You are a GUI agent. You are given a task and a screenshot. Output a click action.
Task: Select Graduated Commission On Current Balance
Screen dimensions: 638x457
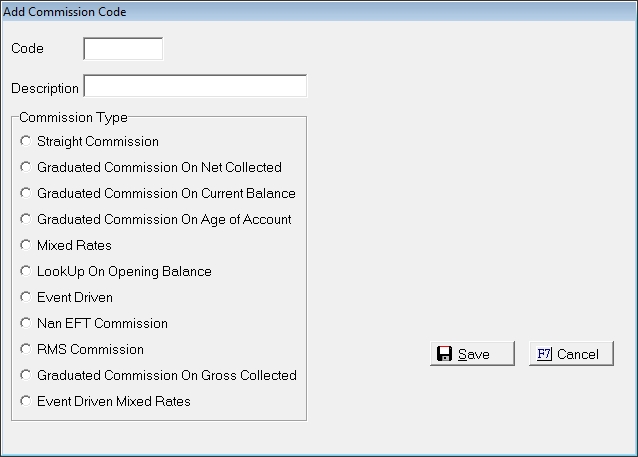[x=26, y=194]
